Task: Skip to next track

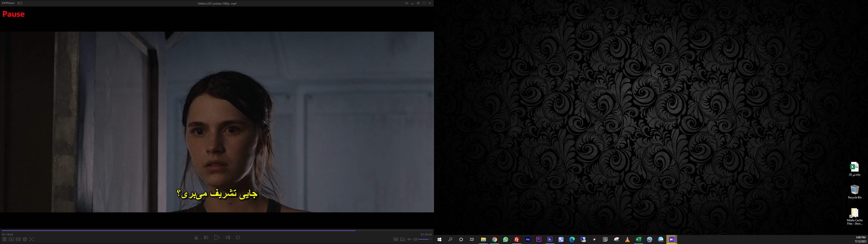Action: (x=228, y=238)
